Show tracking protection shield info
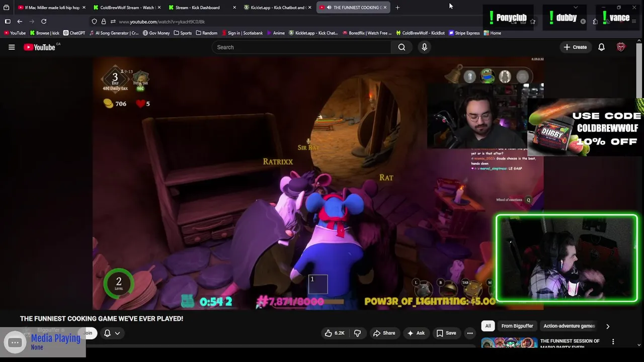644x362 pixels. (x=94, y=22)
